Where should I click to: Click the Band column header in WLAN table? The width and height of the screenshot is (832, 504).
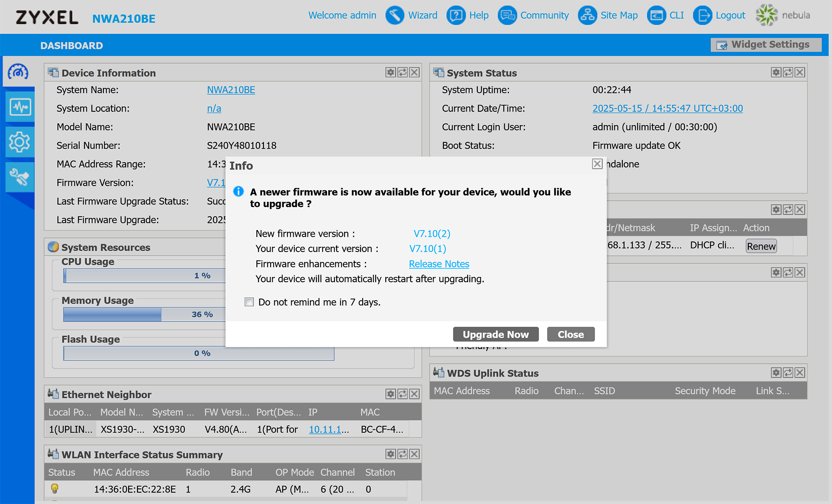(x=241, y=472)
